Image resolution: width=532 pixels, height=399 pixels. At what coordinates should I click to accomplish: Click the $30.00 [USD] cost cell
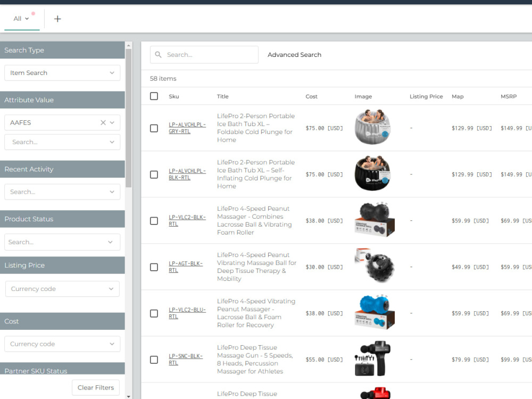point(325,267)
